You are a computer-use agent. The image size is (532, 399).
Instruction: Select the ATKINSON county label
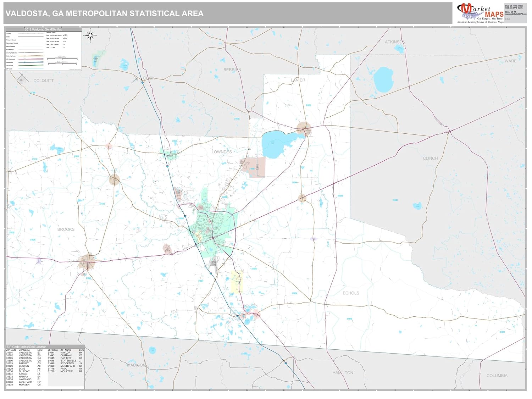395,42
